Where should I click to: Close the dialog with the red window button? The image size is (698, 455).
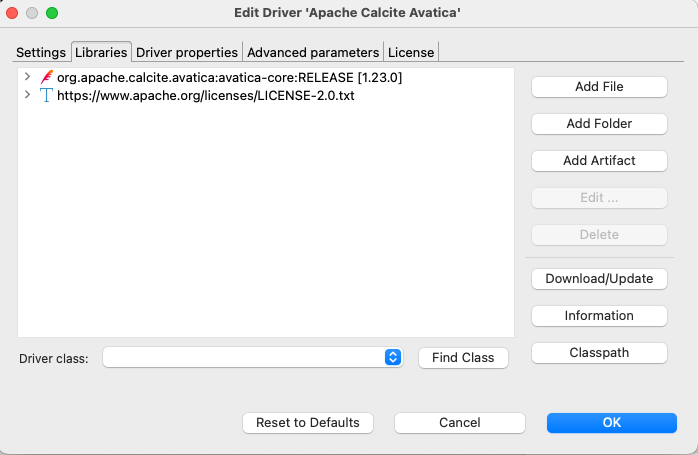tap(12, 13)
